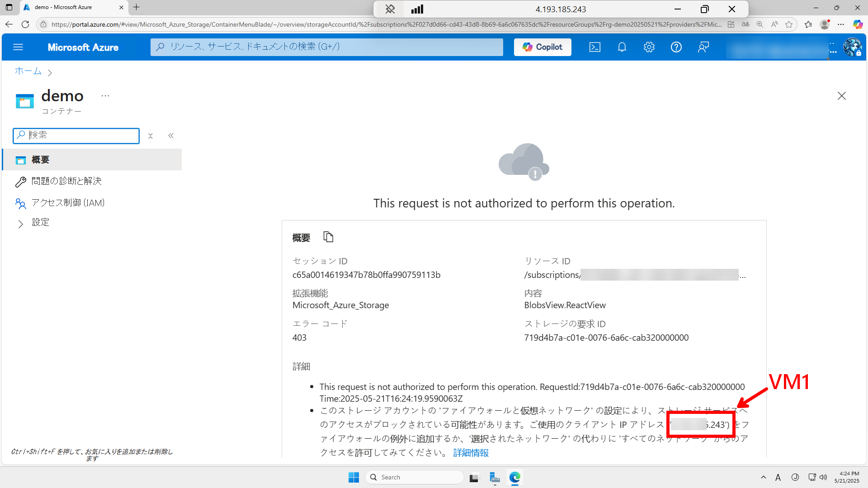Open 問題の診断と解決 menu item

pos(66,181)
